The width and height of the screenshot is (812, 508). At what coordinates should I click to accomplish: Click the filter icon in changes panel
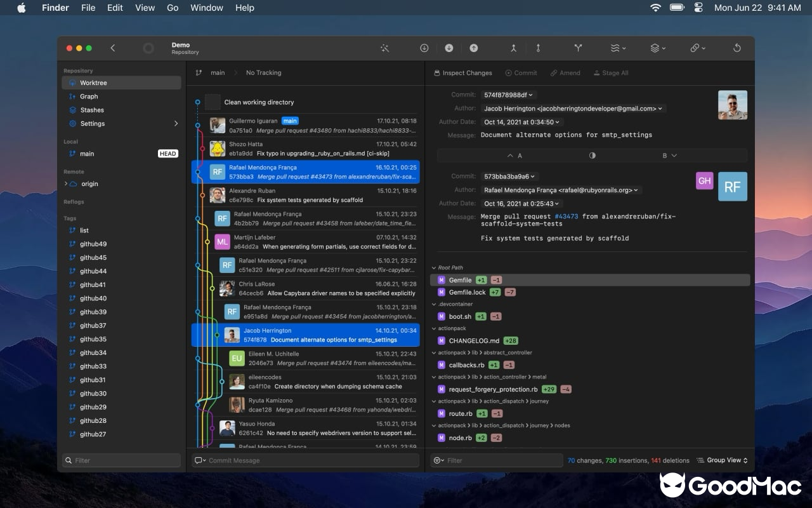tap(438, 460)
